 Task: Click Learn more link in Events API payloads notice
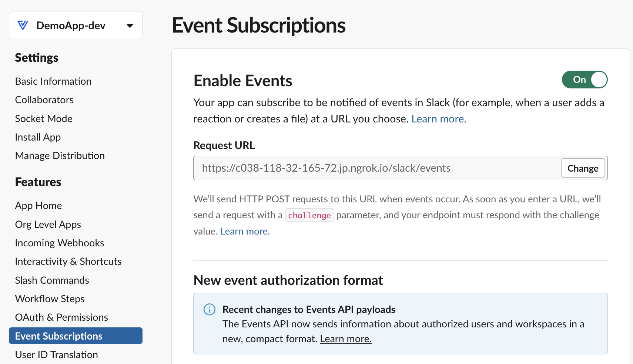pos(346,339)
